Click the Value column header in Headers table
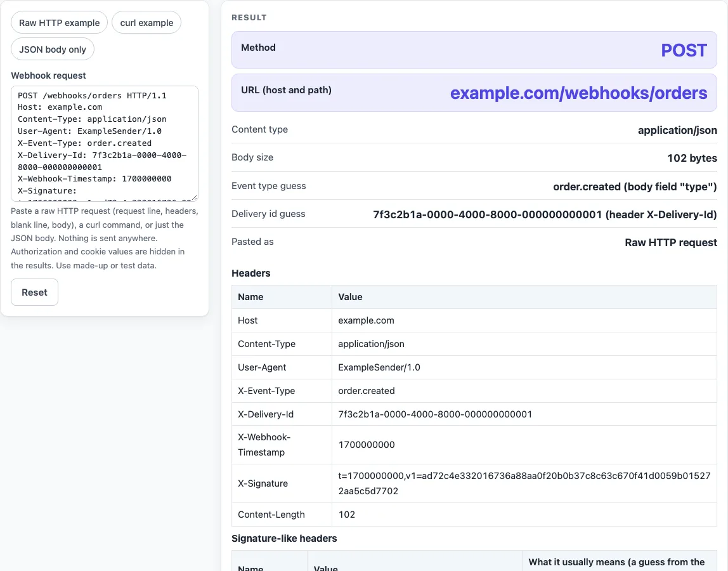Screen dimensions: 728x571 524,297
